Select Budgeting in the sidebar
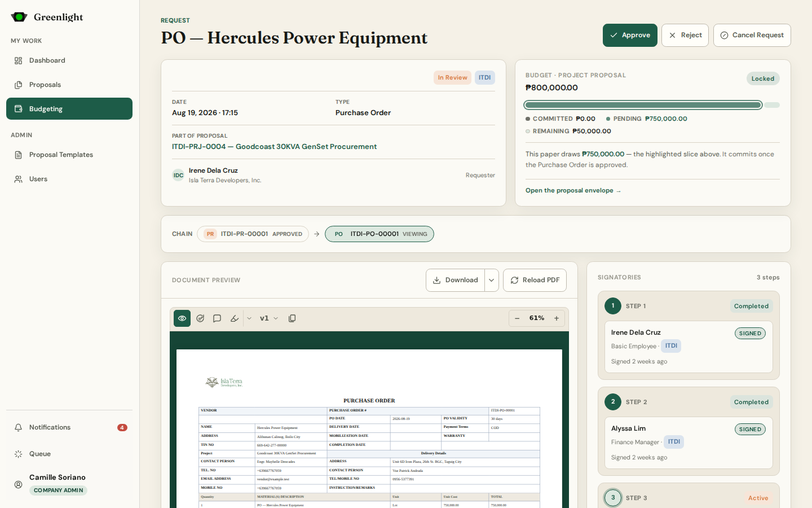This screenshot has width=812, height=508. coord(69,109)
